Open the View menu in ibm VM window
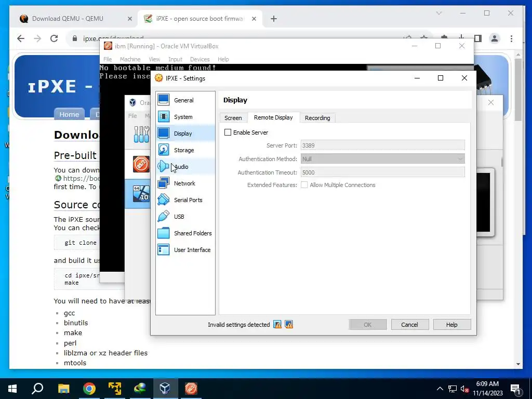Image resolution: width=532 pixels, height=399 pixels. point(154,59)
